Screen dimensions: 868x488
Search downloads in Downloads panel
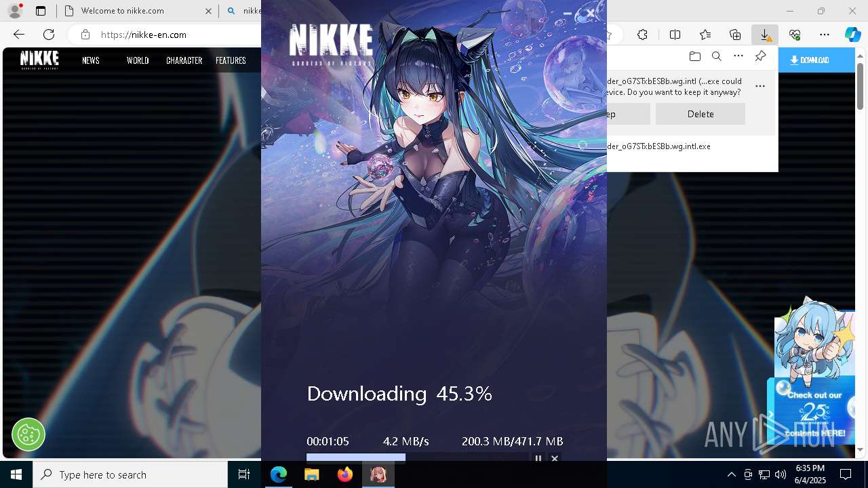[716, 56]
